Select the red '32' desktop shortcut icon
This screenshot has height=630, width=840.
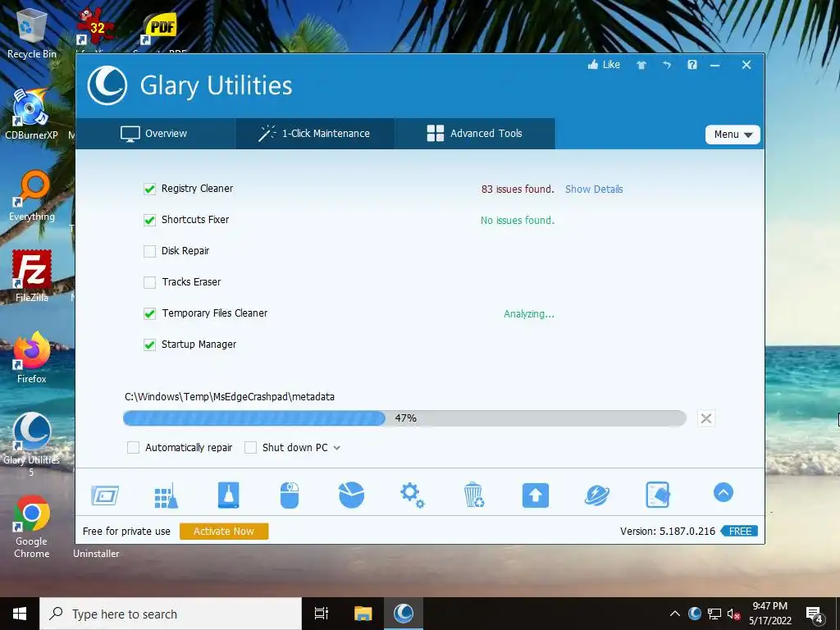(95, 27)
